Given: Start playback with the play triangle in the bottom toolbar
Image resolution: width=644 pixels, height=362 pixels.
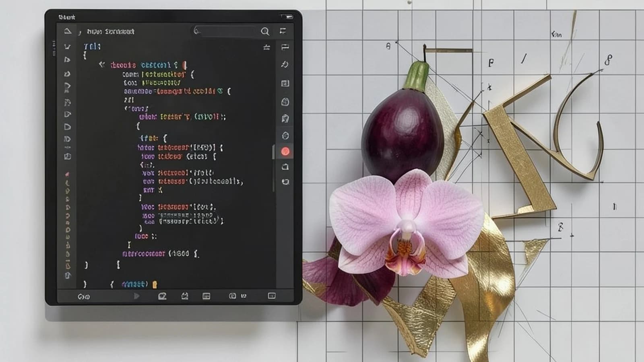Looking at the screenshot, I should tap(136, 296).
